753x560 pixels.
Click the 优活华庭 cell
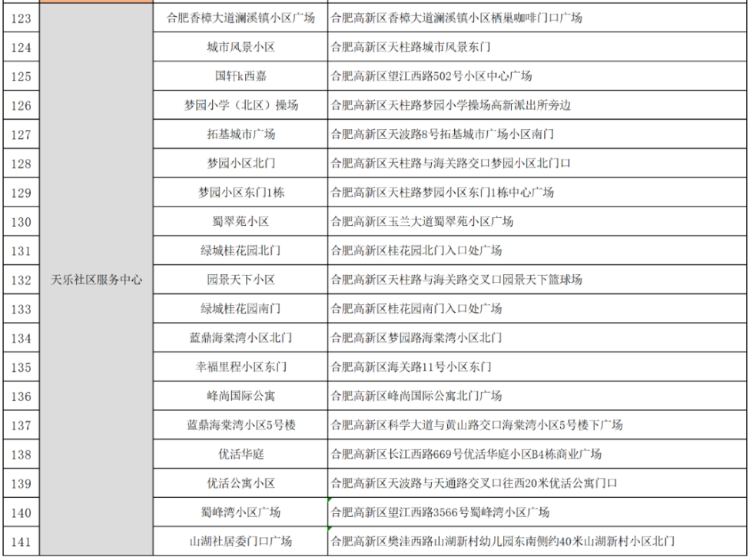click(240, 454)
